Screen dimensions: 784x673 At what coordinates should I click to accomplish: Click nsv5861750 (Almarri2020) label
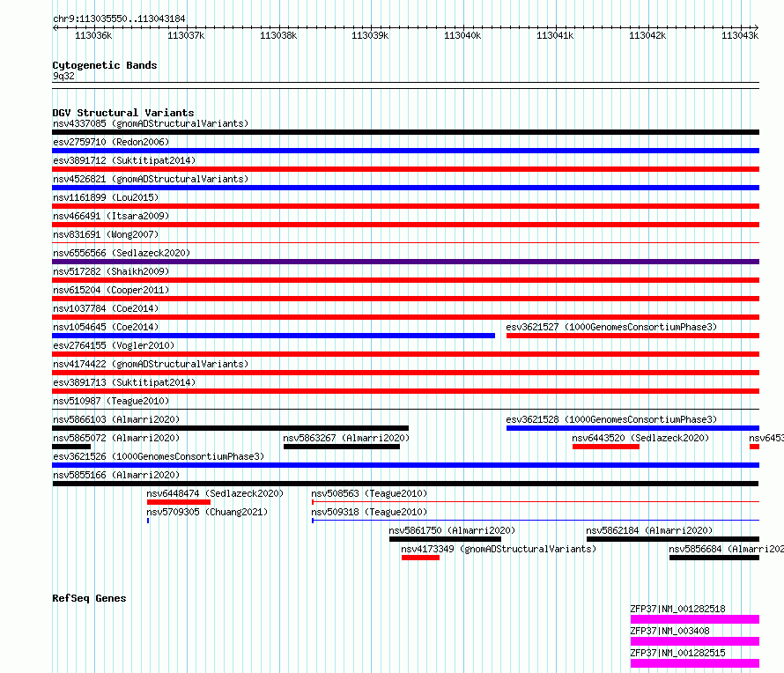[x=452, y=530]
